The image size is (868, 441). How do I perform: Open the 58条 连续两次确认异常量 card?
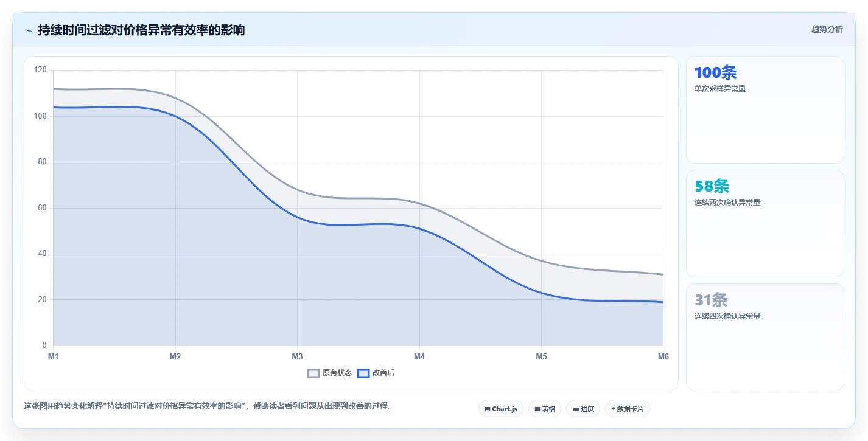pos(765,223)
